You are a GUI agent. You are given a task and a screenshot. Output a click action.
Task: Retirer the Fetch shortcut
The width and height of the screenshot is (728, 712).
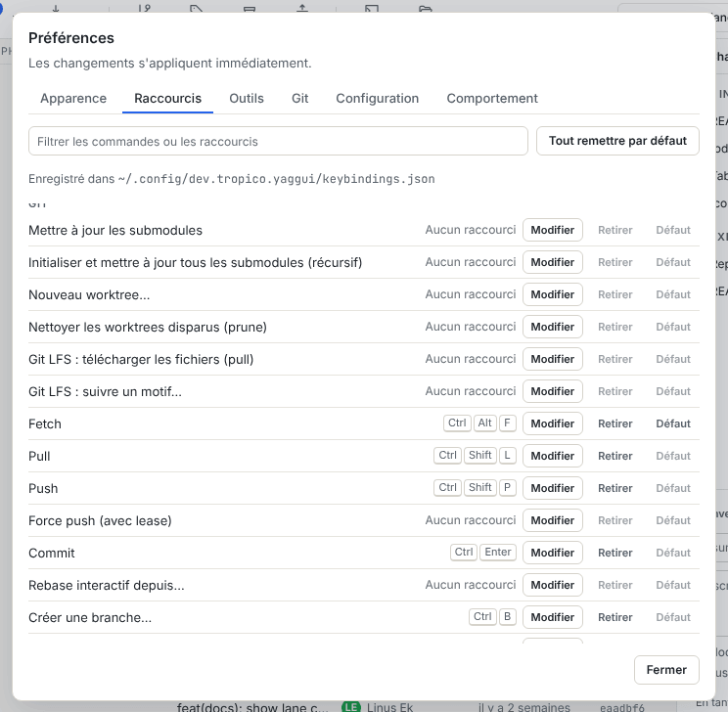point(615,423)
